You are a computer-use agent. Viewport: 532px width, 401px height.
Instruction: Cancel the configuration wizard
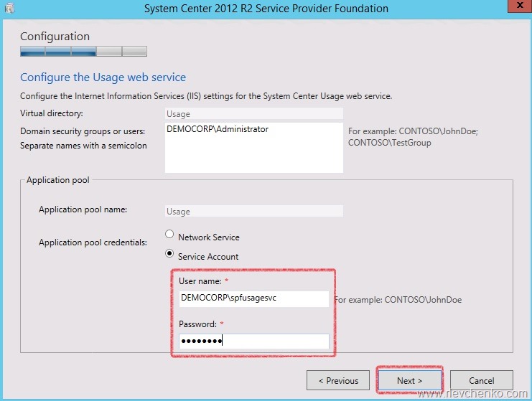tap(481, 380)
